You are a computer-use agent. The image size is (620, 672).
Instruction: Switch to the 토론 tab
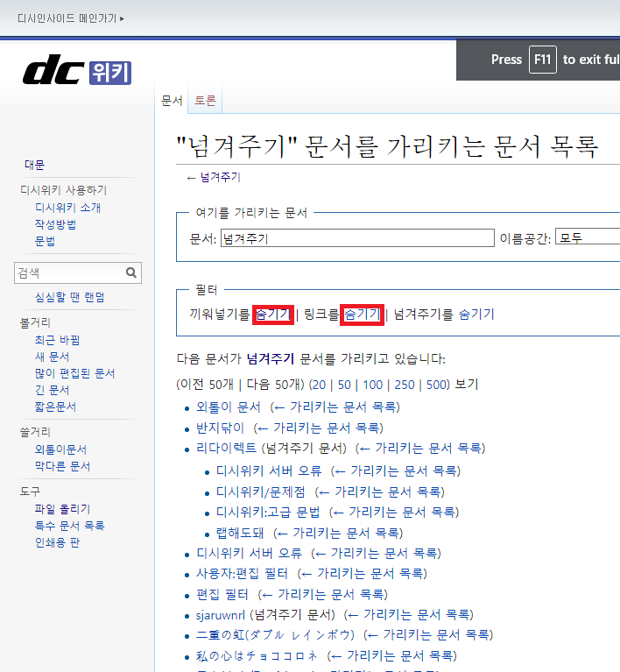[206, 101]
